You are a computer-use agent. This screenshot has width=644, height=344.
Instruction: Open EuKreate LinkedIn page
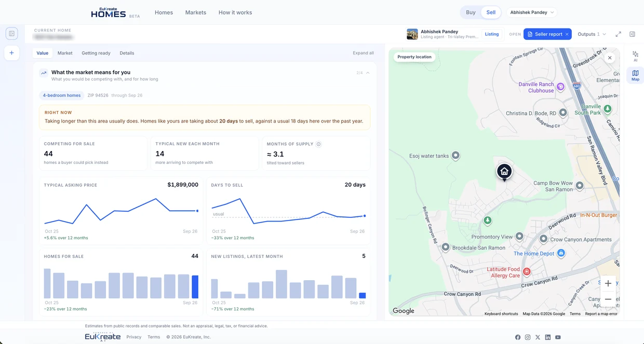point(548,337)
